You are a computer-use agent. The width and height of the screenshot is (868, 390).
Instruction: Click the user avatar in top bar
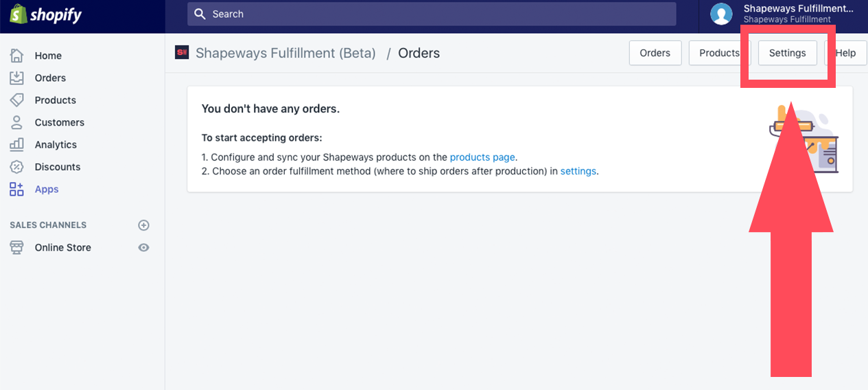(x=721, y=14)
